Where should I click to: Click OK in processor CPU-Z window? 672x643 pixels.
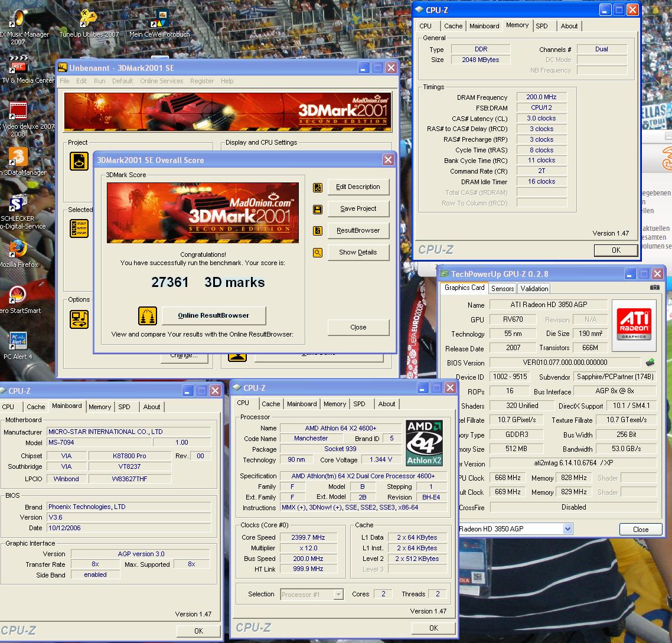[x=433, y=628]
